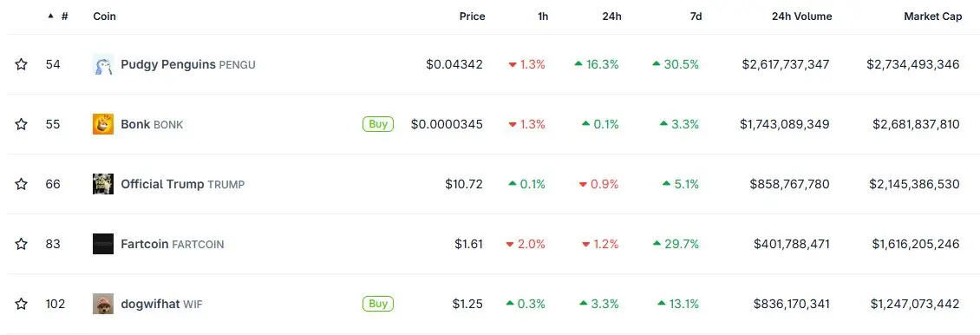The image size is (980, 335).
Task: Toggle the star for Bonk
Action: point(22,124)
